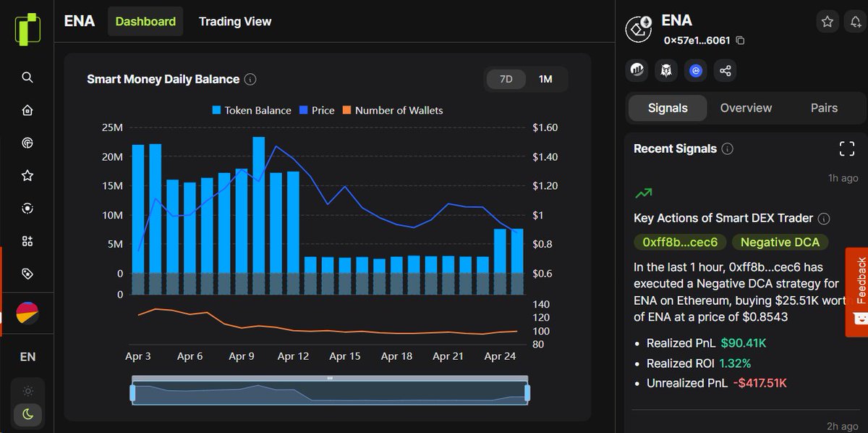Screen dimensions: 868x433
Task: Click the tag icon in sidebar
Action: pos(27,274)
